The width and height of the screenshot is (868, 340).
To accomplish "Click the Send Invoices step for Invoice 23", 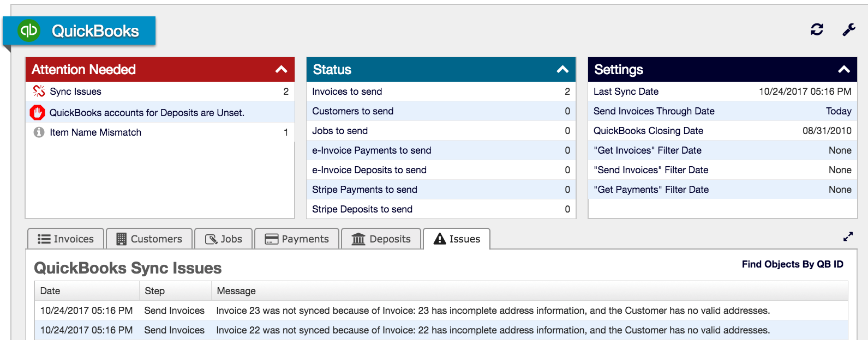I will coord(175,311).
